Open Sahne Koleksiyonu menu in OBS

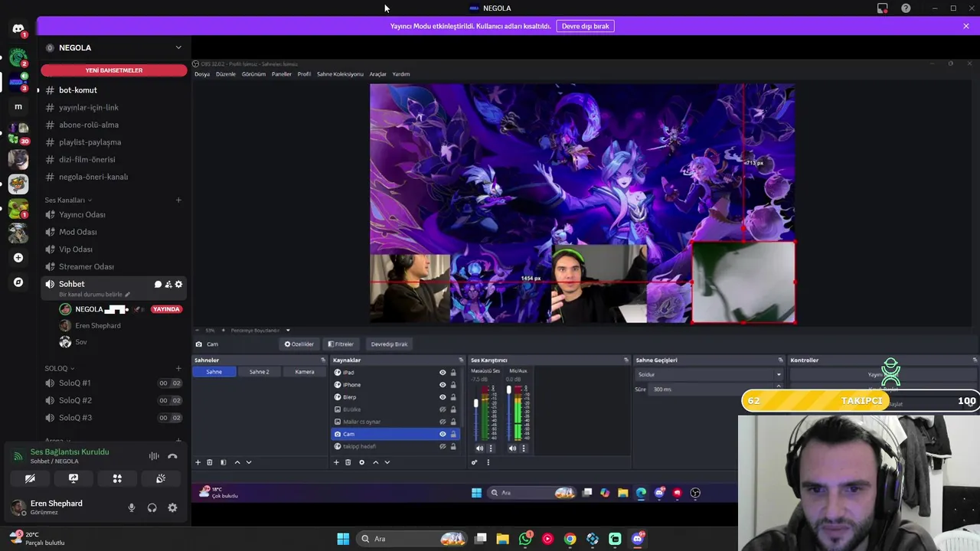click(x=340, y=74)
